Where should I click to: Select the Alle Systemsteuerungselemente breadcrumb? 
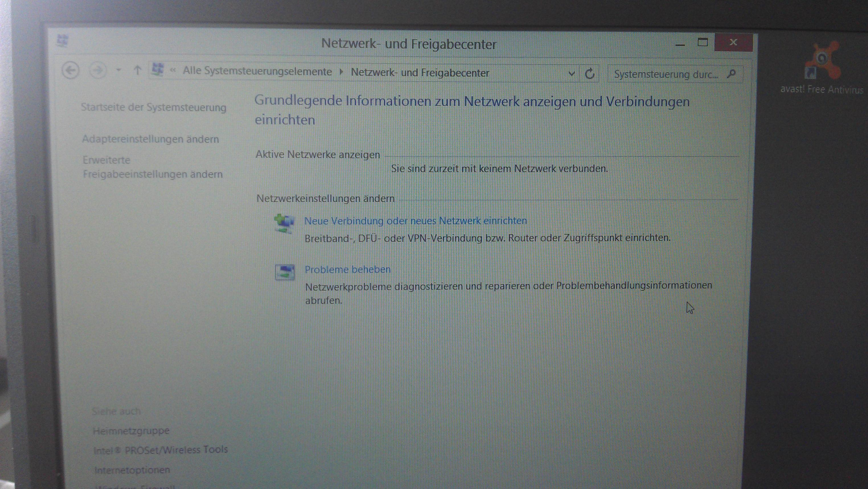[x=257, y=71]
